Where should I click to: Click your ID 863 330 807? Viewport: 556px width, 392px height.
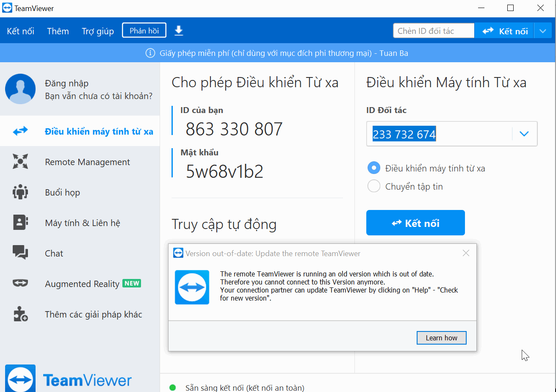coord(234,129)
